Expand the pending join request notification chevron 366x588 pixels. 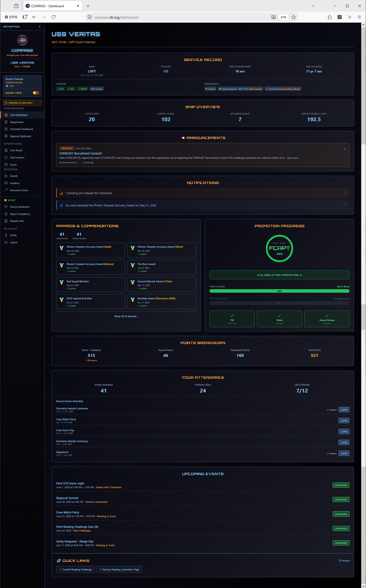pyautogui.click(x=345, y=193)
